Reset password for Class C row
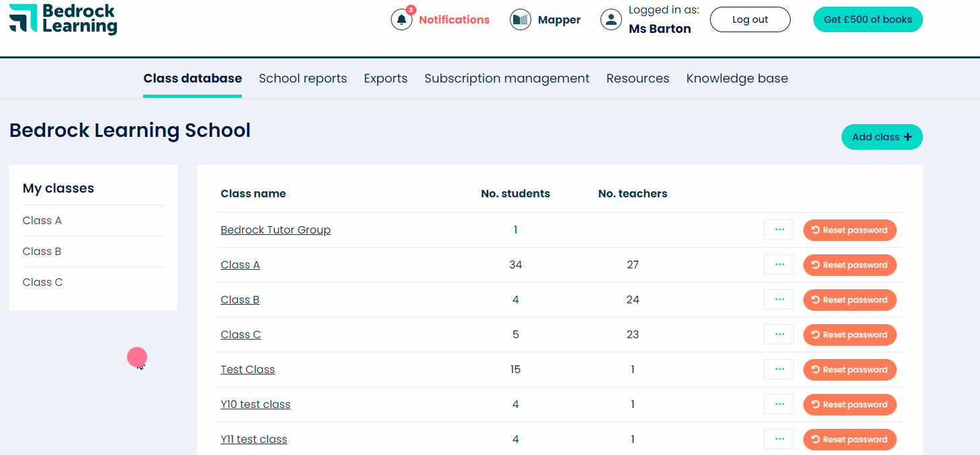The image size is (980, 455). click(x=850, y=335)
